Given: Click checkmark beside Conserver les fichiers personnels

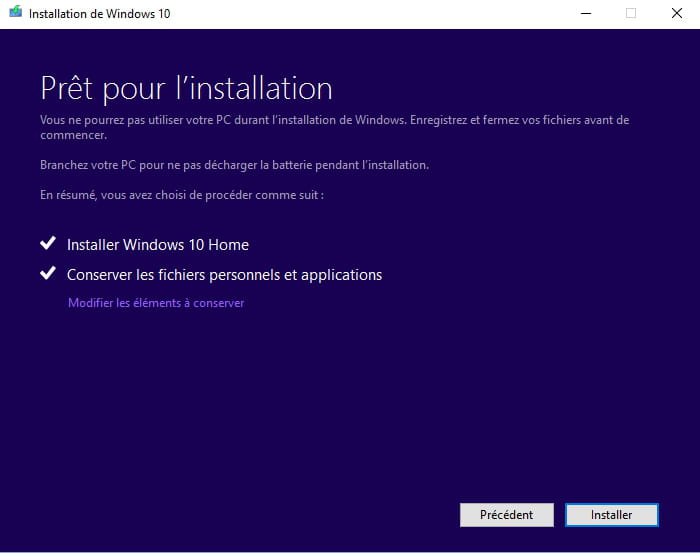Looking at the screenshot, I should click(48, 273).
